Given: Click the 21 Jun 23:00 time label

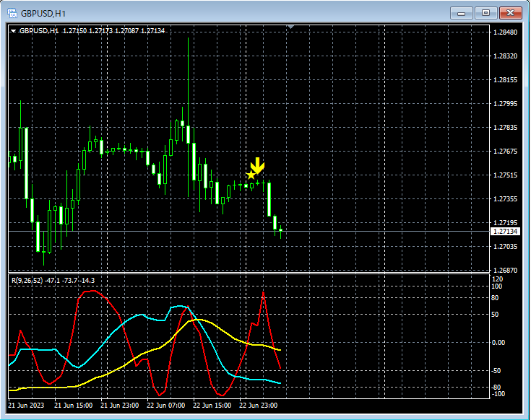Looking at the screenshot, I should (119, 405).
